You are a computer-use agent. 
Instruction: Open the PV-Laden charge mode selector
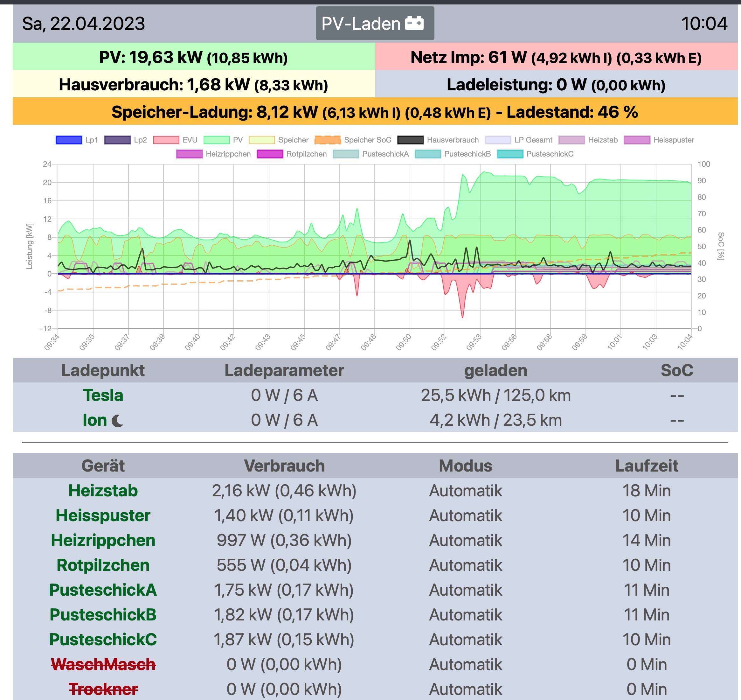point(375,23)
